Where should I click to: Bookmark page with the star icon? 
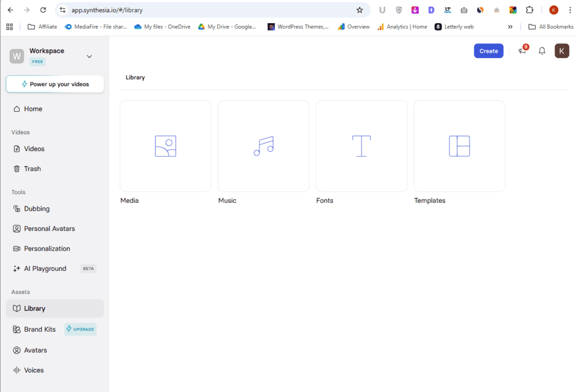359,10
